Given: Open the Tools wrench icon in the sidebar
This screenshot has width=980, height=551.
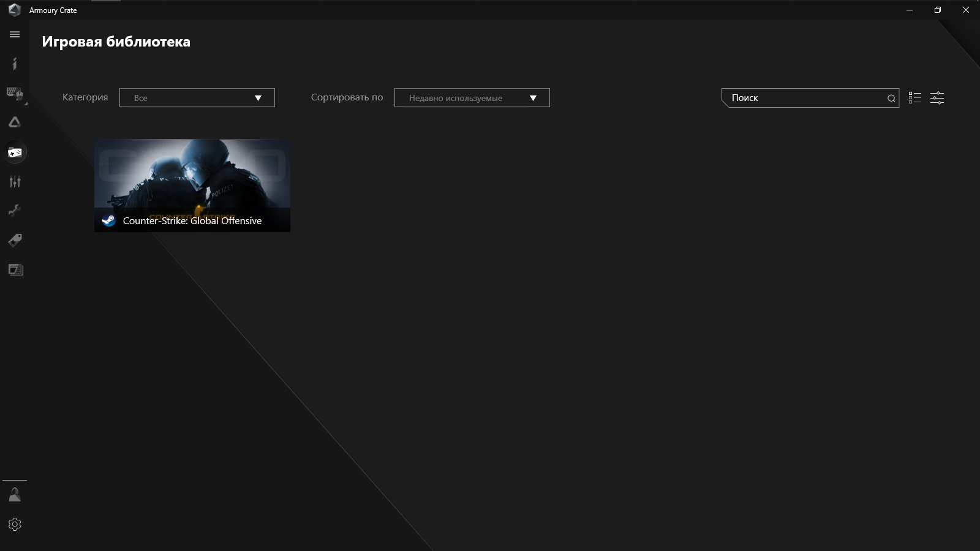Looking at the screenshot, I should click(x=15, y=211).
